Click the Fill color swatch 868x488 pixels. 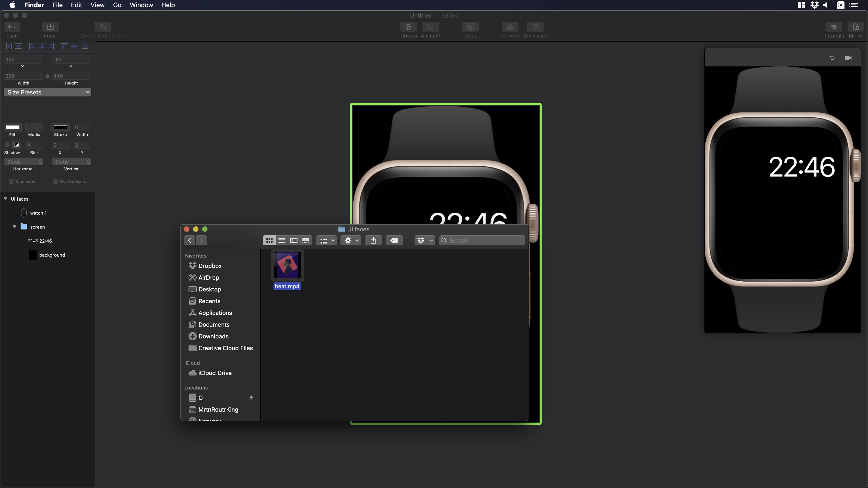[x=12, y=127]
